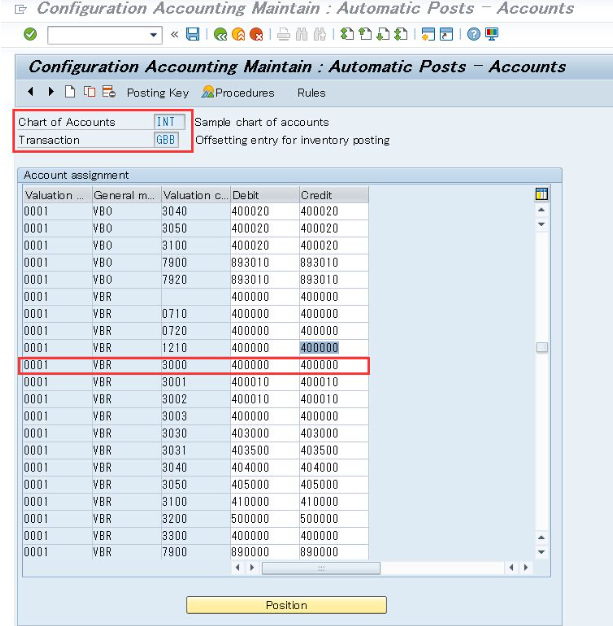Go to Next Page icon
613x626 pixels.
point(383,34)
